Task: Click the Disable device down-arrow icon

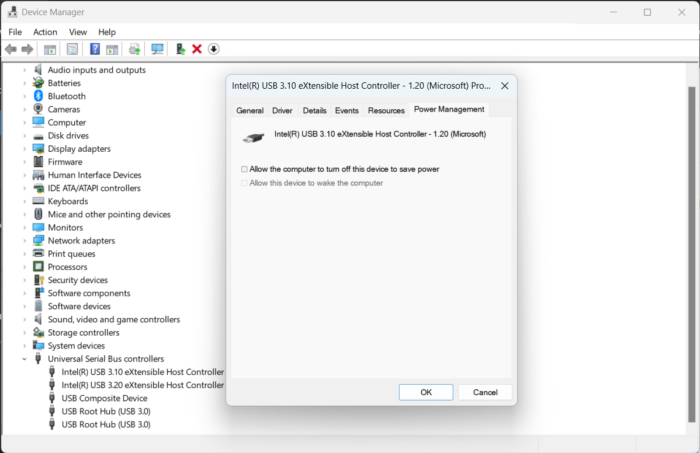Action: [214, 49]
